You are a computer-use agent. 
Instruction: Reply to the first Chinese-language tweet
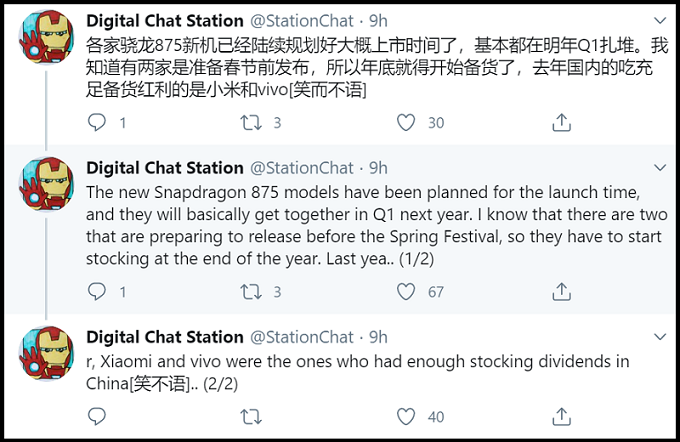click(97, 122)
